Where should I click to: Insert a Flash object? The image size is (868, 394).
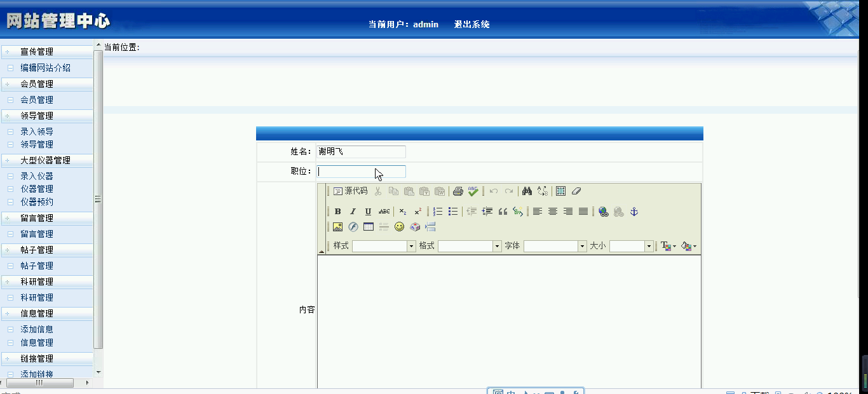tap(353, 227)
